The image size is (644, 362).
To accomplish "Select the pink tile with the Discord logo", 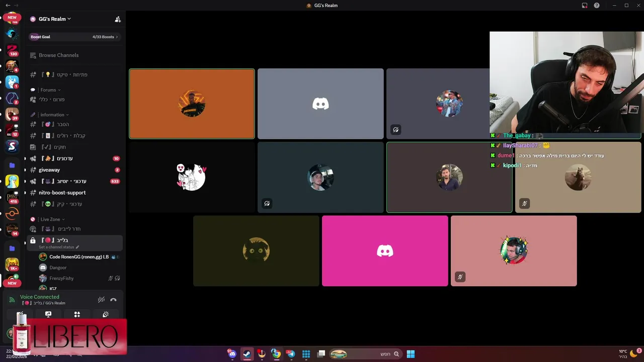I will pyautogui.click(x=385, y=251).
